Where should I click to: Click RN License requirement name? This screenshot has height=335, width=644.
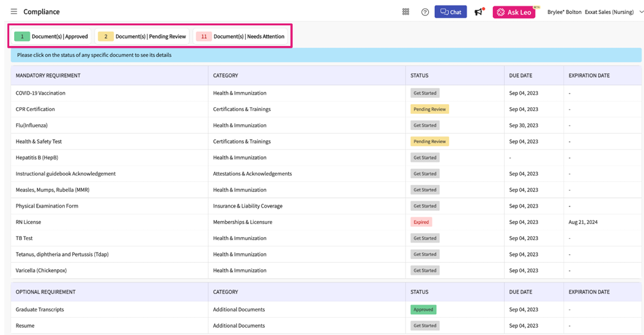(28, 222)
